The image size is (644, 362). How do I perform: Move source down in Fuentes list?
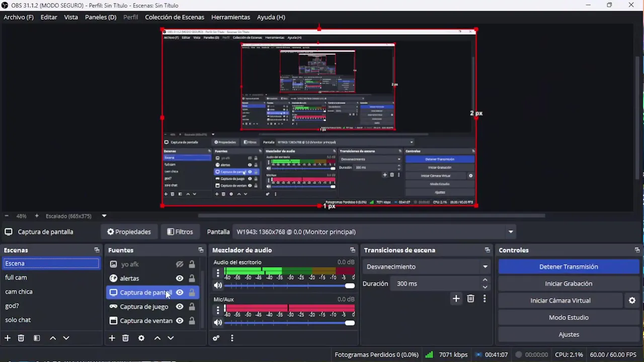click(171, 338)
